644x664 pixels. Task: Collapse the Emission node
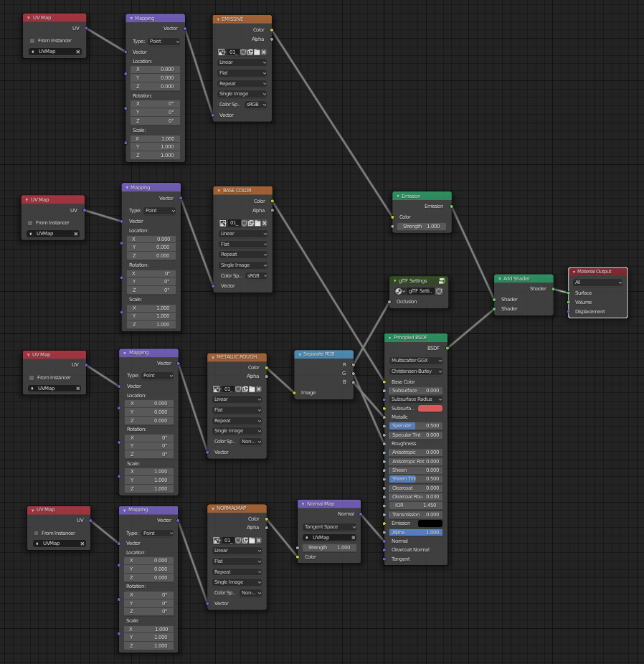397,196
